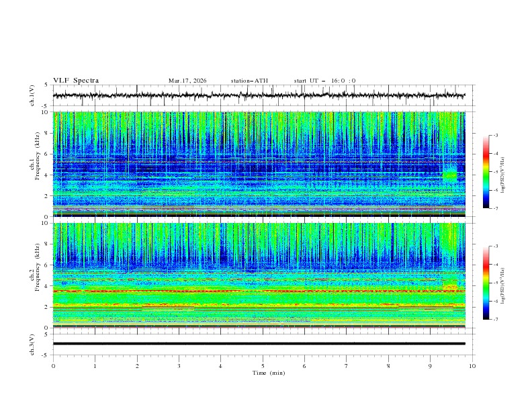This screenshot has height=411, width=532.
Task: Click the 'VLF Spectra' title text
Action: pos(76,81)
